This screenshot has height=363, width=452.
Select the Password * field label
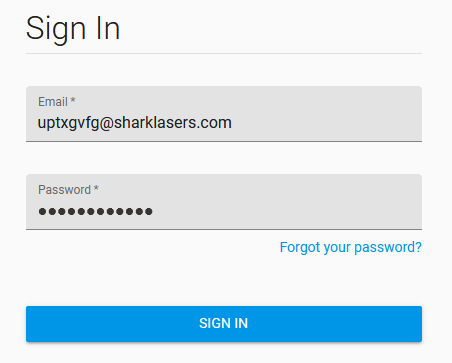[x=68, y=190]
